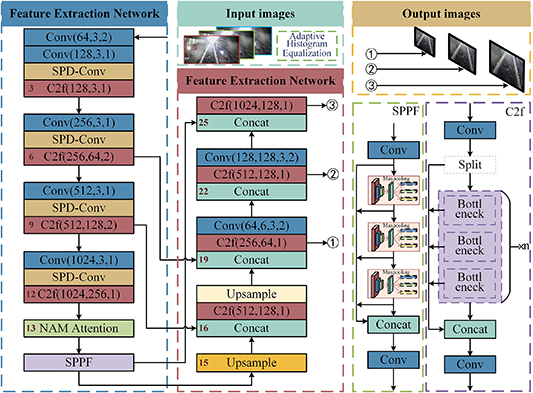
Task: Click layer 9 C2f(512,128,2) block
Action: (x=79, y=225)
